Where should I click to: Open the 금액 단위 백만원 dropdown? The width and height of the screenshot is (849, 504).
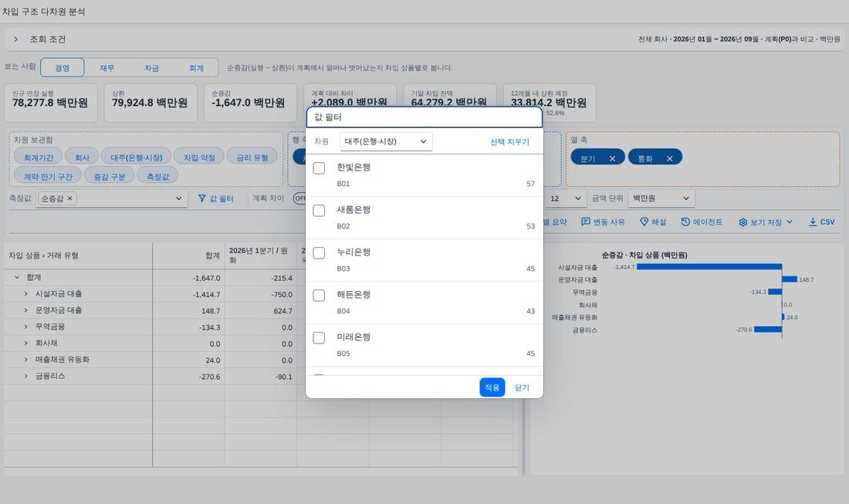pyautogui.click(x=661, y=198)
